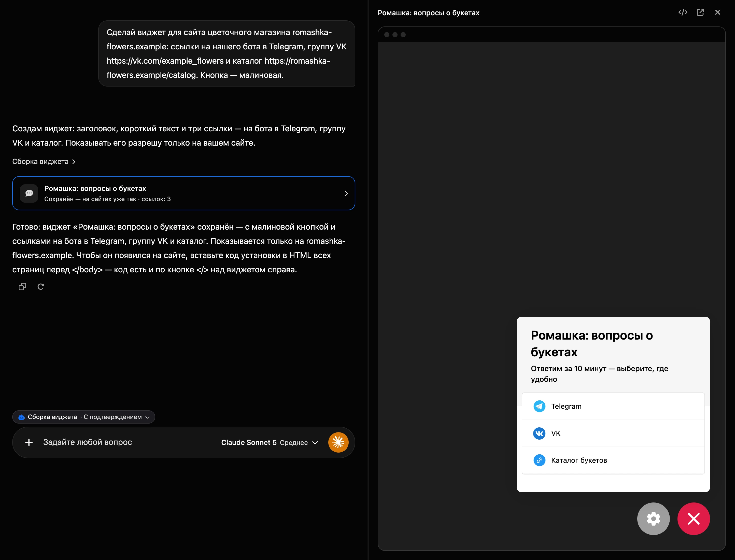Screen dimensions: 735x560
Task: Close the widget preview panel
Action: 718,12
